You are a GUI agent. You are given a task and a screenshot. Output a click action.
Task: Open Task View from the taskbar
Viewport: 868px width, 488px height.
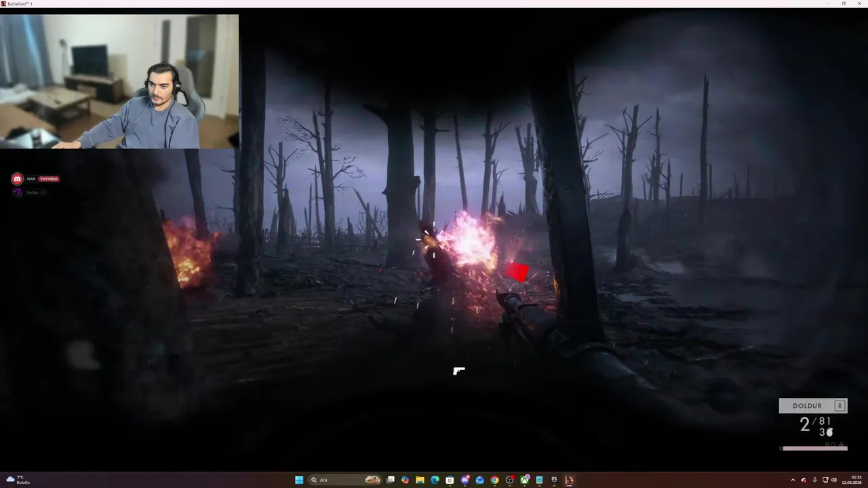pos(391,480)
